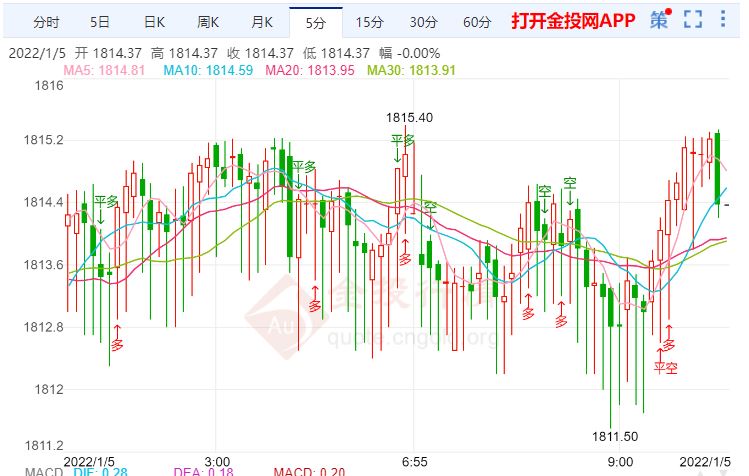Click the 高 1814.37 high value
This screenshot has width=749, height=476.
point(184,53)
